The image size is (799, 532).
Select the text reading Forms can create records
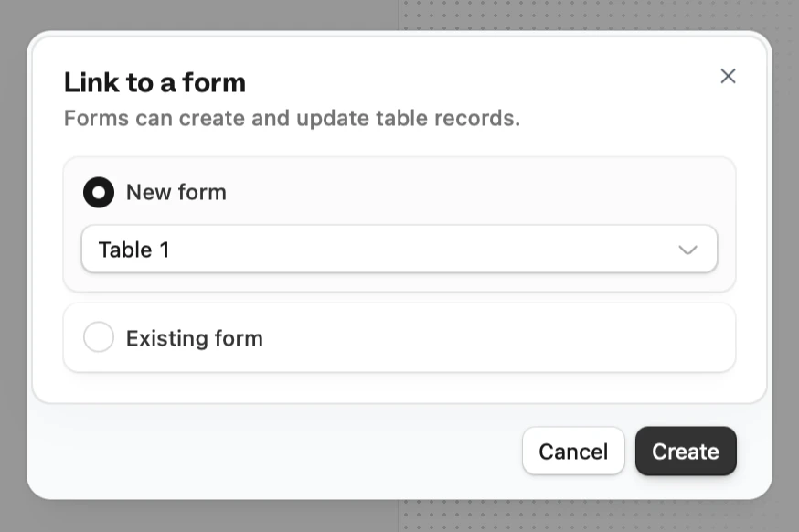(x=292, y=118)
